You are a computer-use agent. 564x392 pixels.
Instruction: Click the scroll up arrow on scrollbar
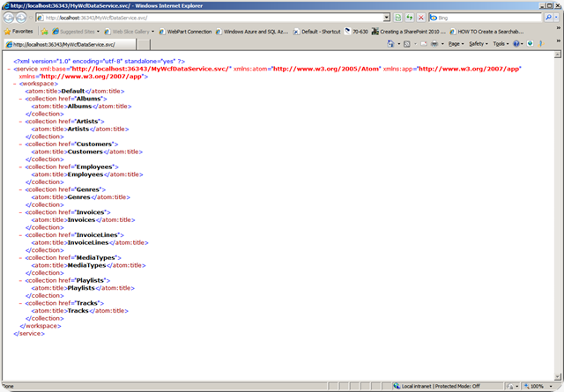click(558, 55)
